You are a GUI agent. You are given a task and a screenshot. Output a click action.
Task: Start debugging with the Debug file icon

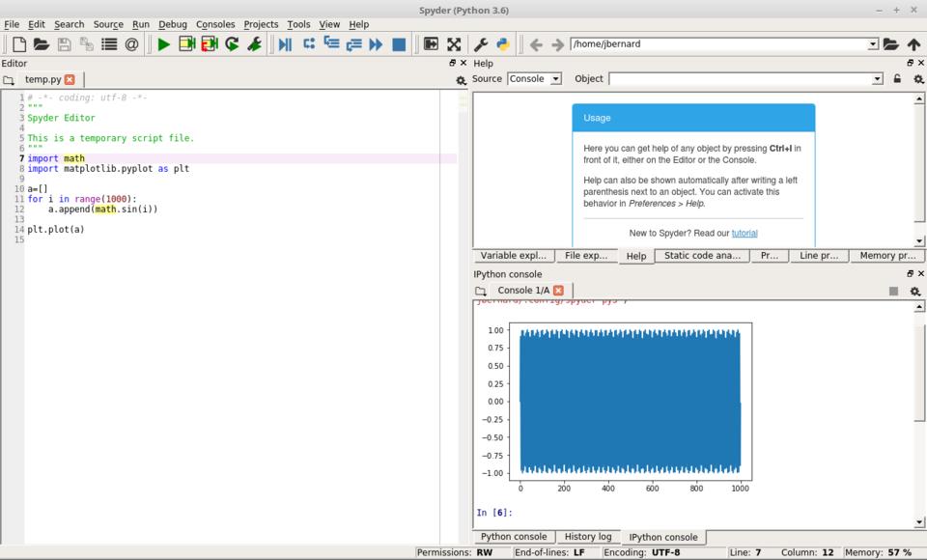click(285, 44)
